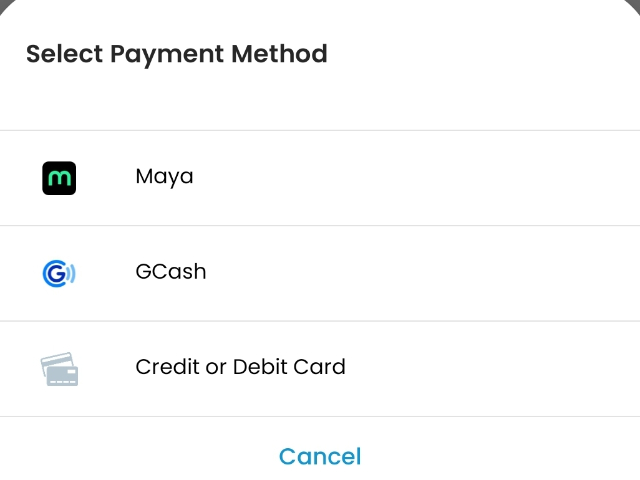Select the Credit or Debit Card option

point(320,369)
